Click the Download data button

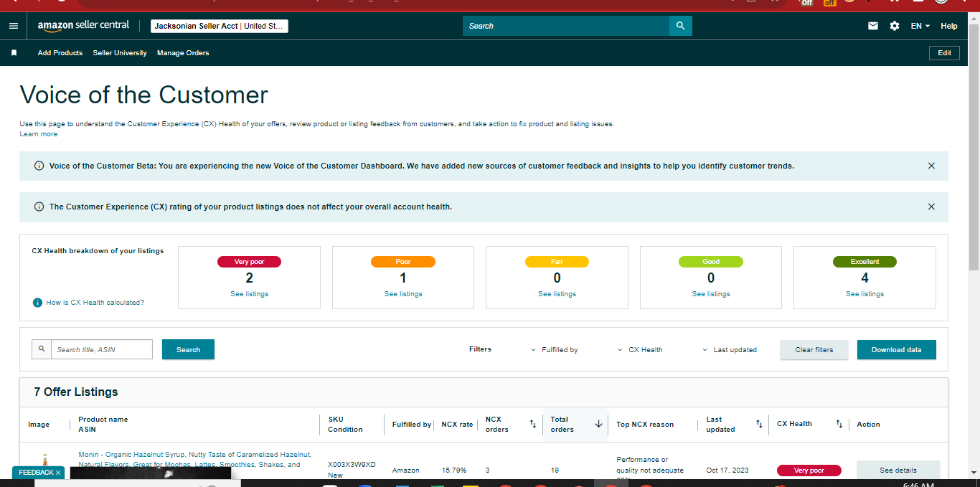click(897, 350)
